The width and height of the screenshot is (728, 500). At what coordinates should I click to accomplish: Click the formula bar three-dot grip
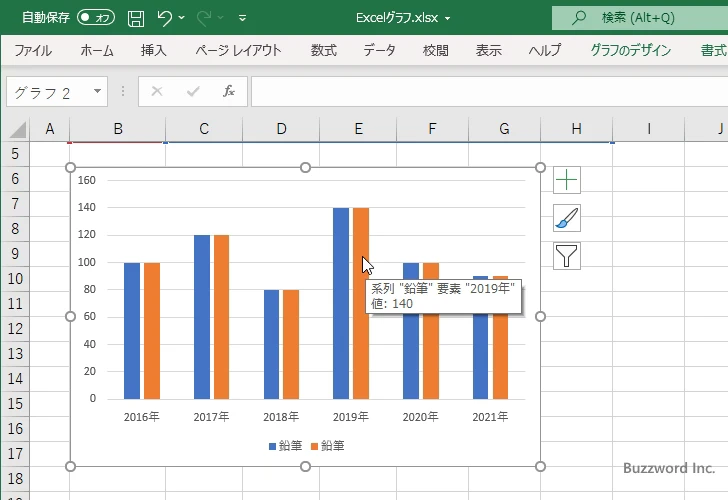click(x=123, y=91)
